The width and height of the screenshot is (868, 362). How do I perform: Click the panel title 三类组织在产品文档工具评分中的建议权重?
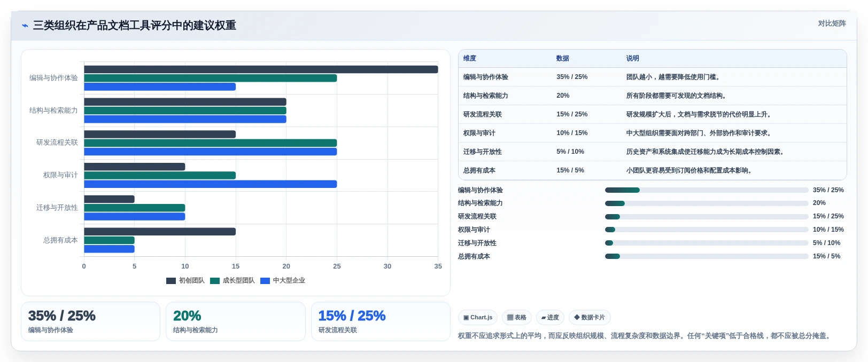click(135, 26)
